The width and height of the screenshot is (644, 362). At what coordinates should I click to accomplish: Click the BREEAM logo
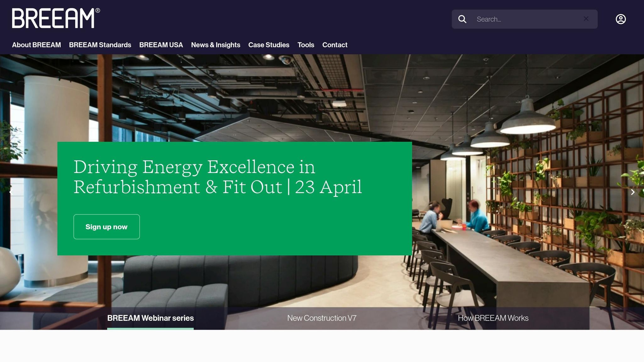tap(56, 18)
